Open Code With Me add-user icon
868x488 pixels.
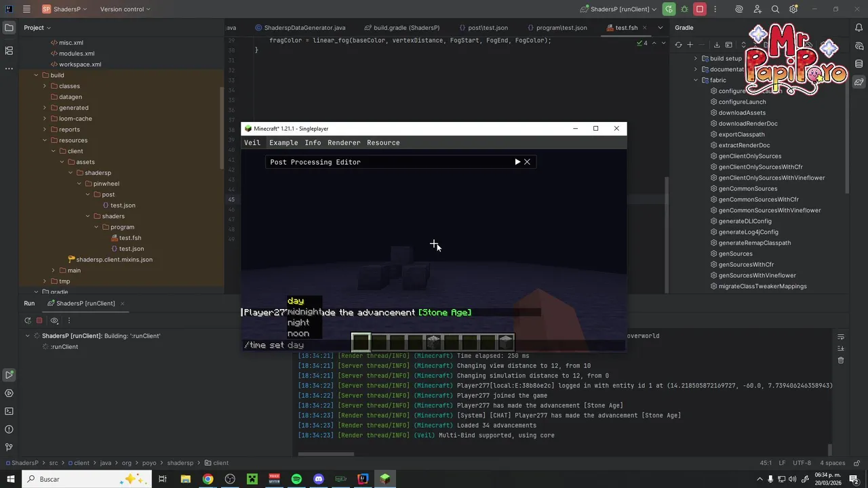coord(758,9)
